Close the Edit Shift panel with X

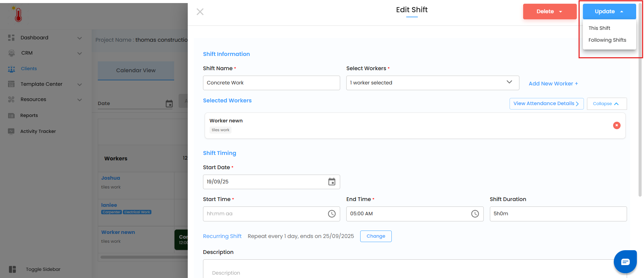click(200, 12)
